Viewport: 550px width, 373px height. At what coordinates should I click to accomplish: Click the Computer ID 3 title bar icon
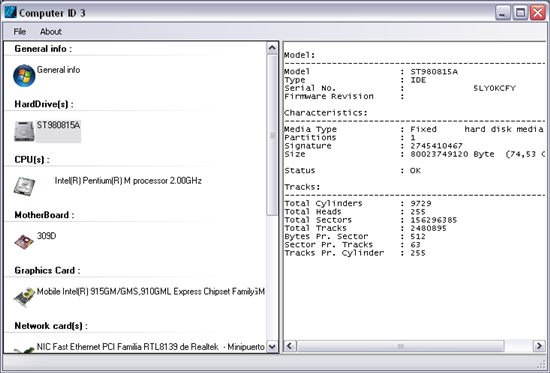(10, 12)
